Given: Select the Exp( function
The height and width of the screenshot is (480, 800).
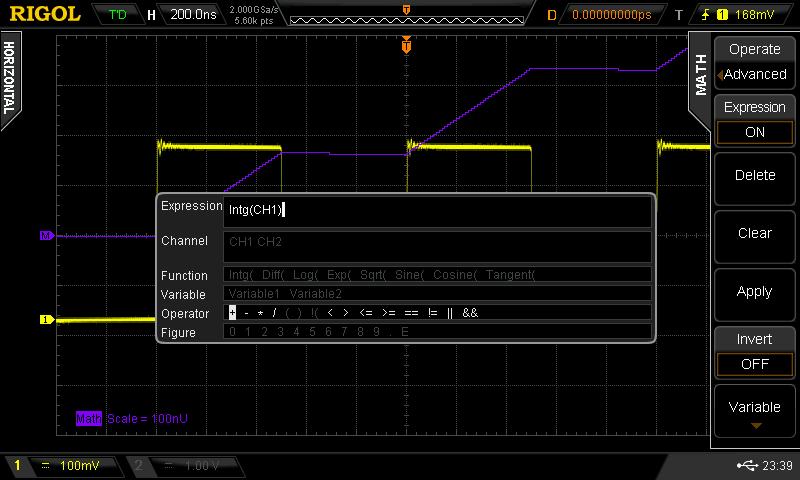Looking at the screenshot, I should (x=339, y=275).
